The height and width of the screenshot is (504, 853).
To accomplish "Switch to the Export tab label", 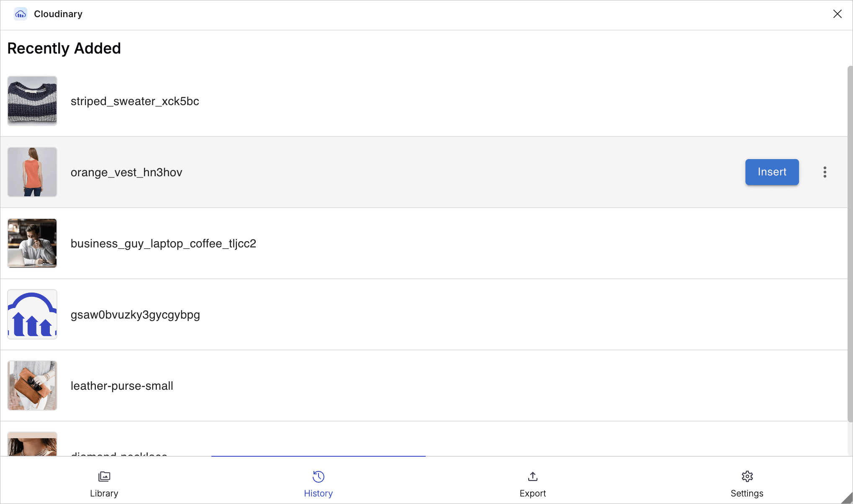I will [x=533, y=494].
